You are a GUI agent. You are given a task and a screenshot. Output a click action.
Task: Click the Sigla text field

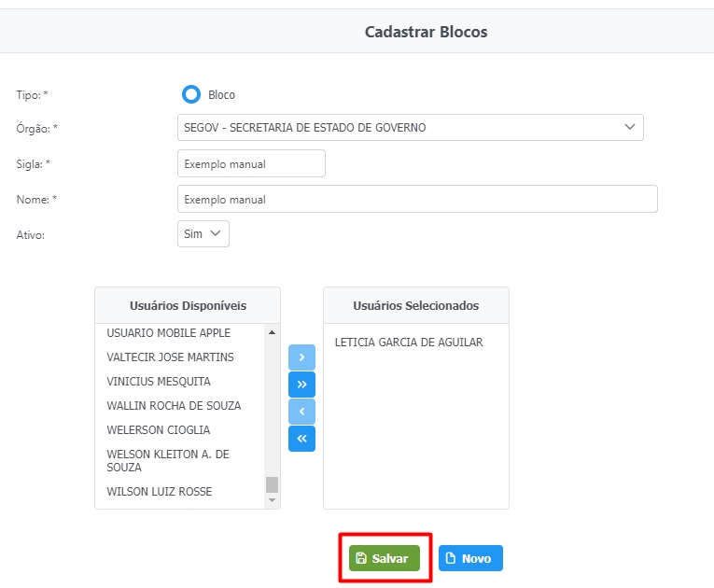251,163
